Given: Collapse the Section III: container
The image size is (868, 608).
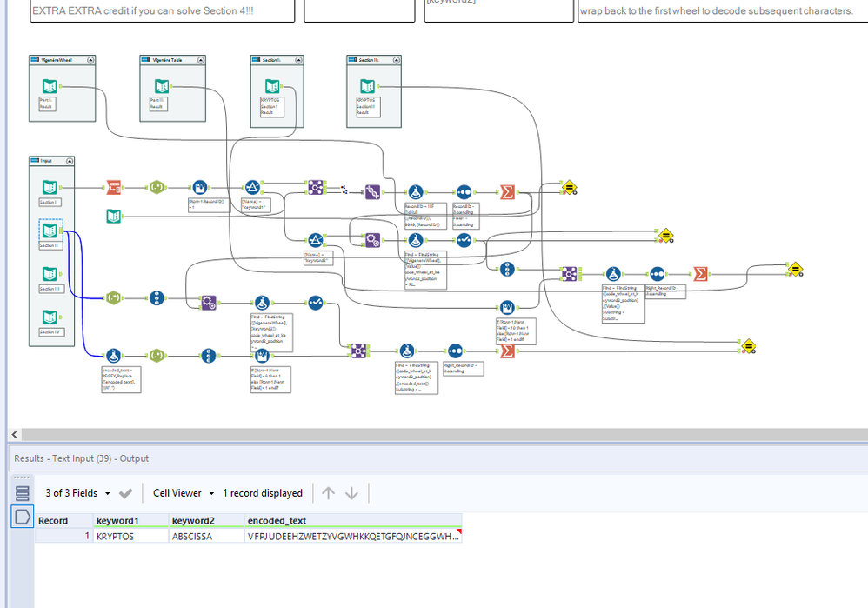Looking at the screenshot, I should click(397, 60).
